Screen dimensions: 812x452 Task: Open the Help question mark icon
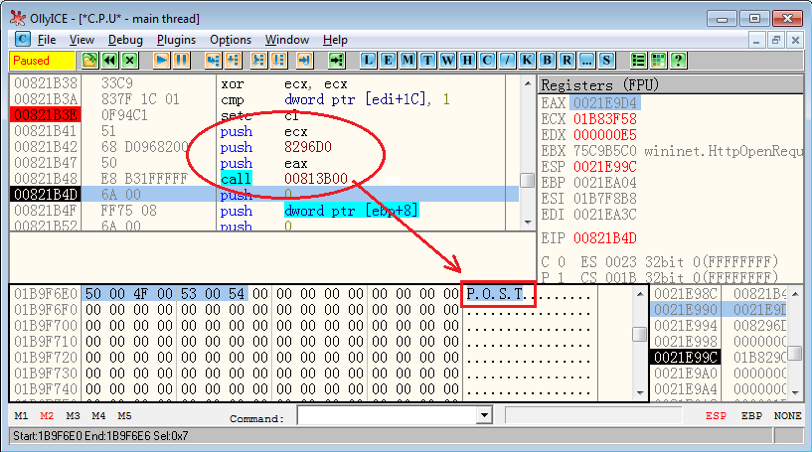coord(679,61)
